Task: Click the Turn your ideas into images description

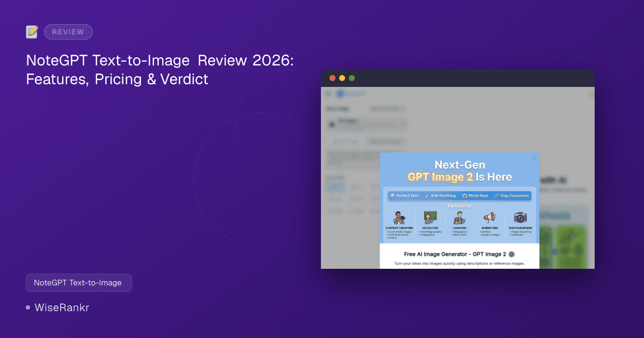Action: (x=459, y=264)
